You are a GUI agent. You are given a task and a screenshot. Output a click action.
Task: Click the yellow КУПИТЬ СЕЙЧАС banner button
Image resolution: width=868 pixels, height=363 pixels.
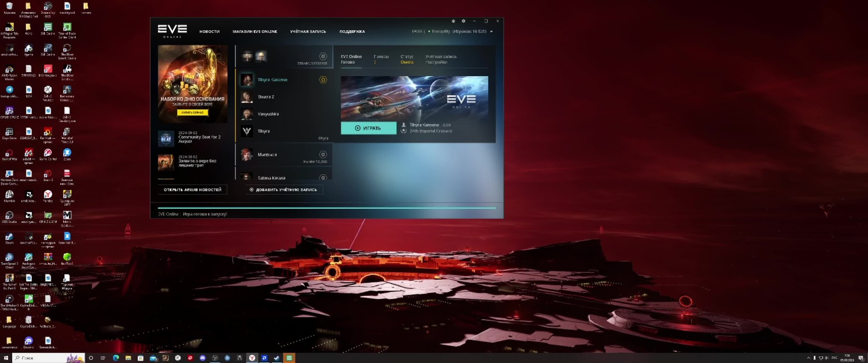[193, 112]
